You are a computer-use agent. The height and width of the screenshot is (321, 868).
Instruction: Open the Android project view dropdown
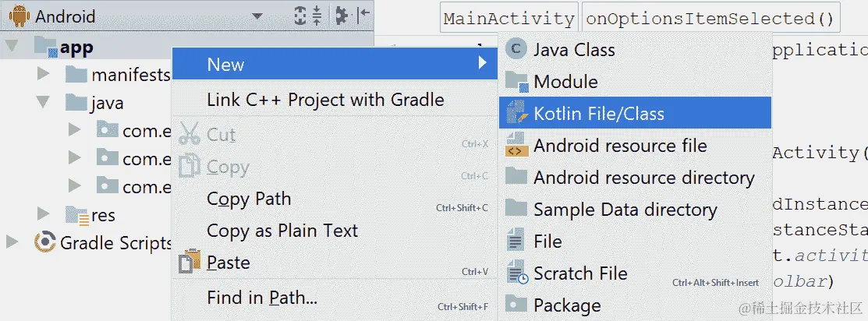257,16
